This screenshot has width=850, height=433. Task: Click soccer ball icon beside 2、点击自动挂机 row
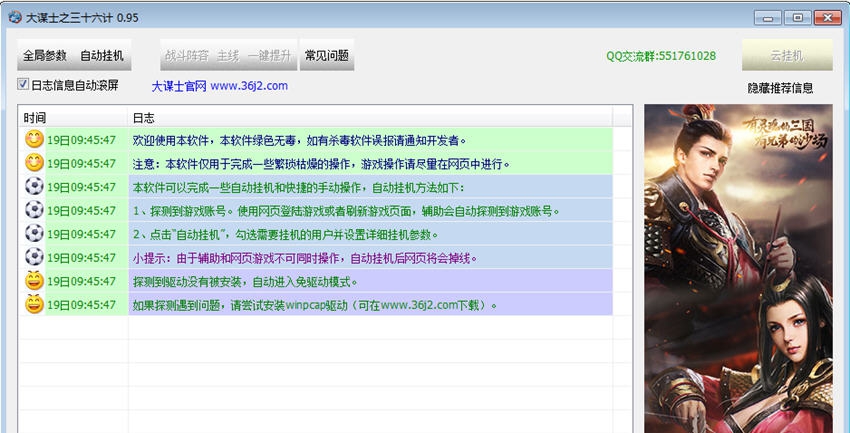click(34, 233)
